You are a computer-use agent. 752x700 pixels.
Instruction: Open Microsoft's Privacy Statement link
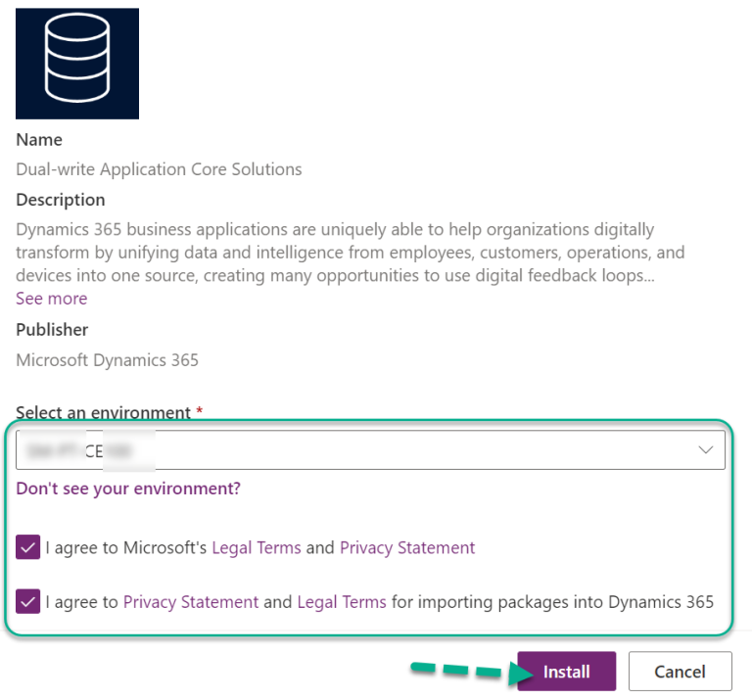coord(407,548)
